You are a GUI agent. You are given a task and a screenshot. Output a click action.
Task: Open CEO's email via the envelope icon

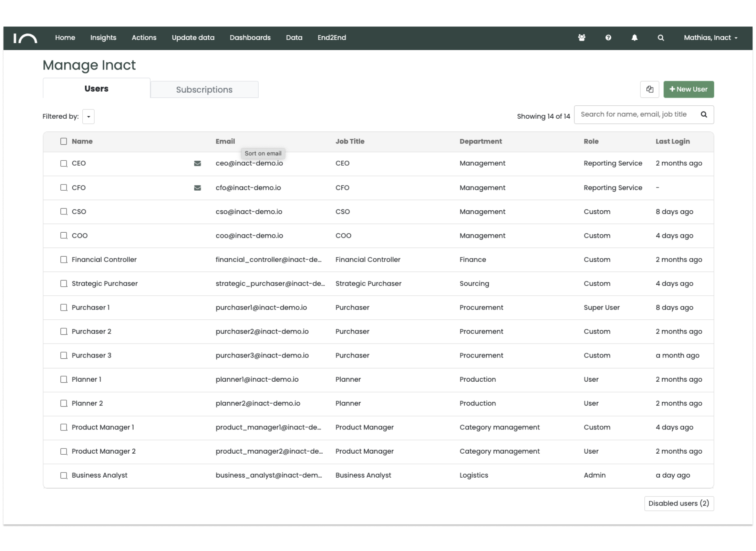198,163
